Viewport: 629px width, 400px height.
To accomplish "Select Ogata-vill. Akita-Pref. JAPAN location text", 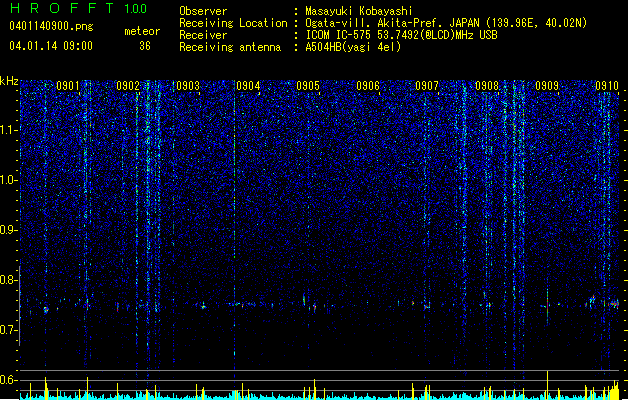I will point(446,23).
